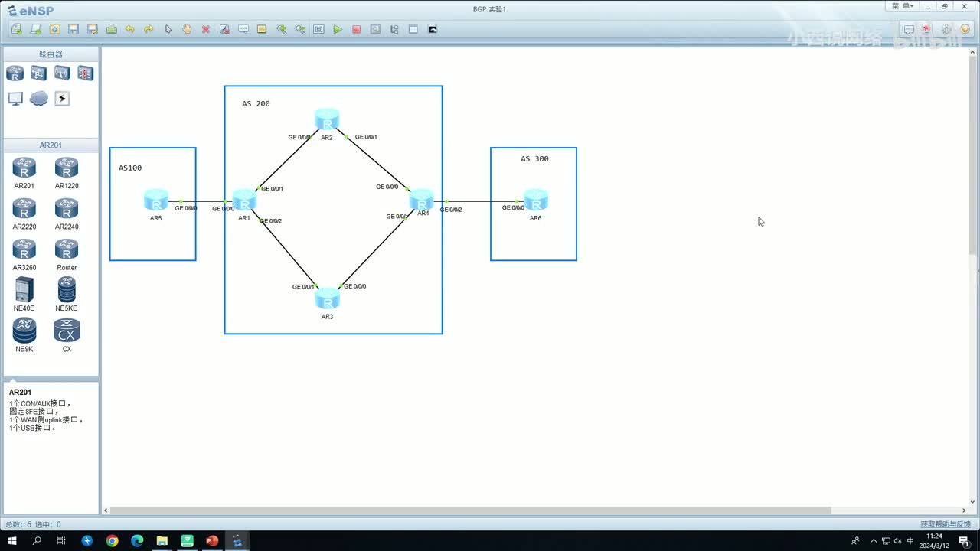Select the zoom in magnifier tool
The image size is (980, 551).
click(x=281, y=29)
